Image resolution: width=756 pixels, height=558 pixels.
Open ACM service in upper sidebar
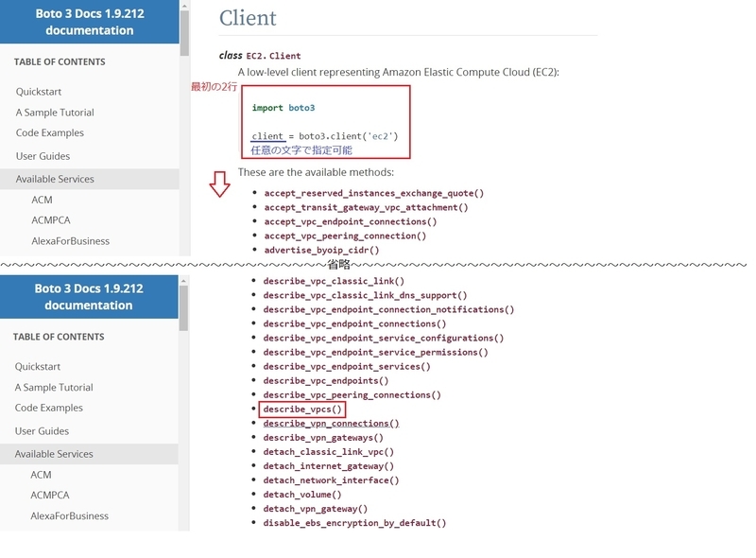[42, 200]
